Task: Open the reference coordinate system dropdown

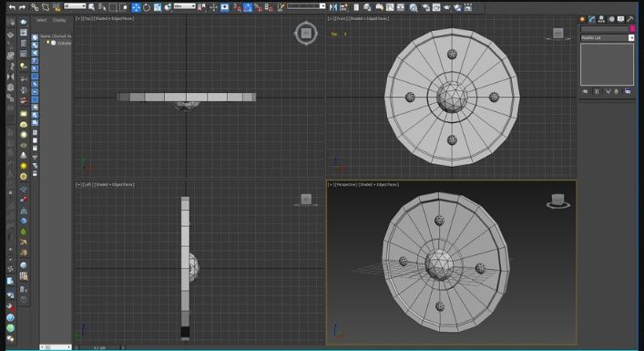Action: click(x=184, y=6)
